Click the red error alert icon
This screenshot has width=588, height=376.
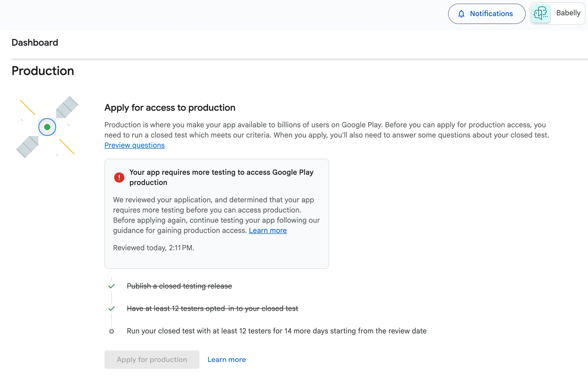click(x=119, y=178)
